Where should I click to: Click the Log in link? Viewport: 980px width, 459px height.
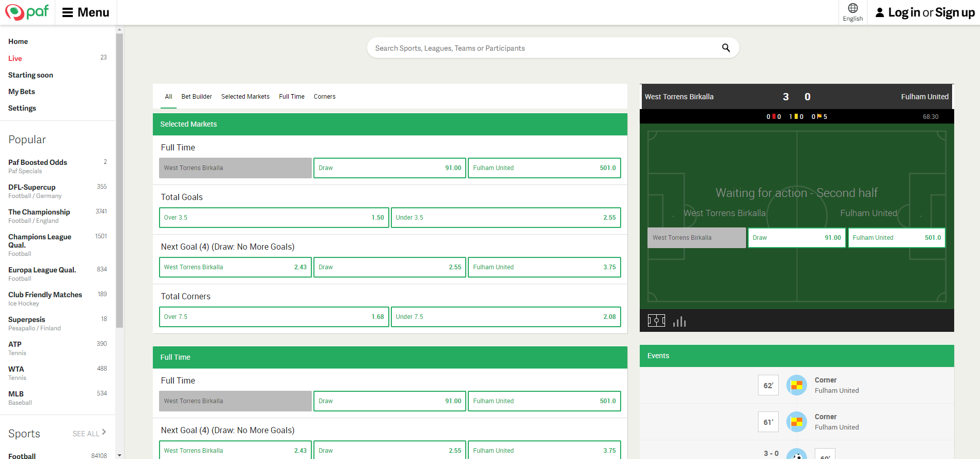904,12
